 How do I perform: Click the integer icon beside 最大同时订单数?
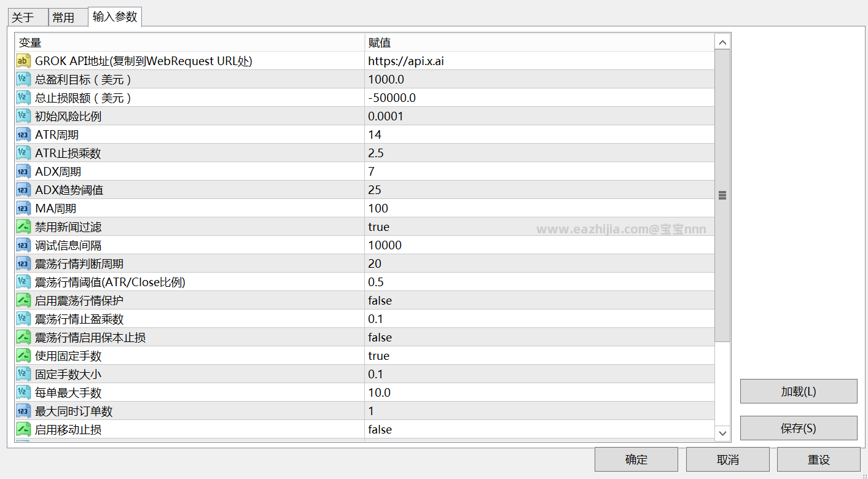tap(23, 411)
